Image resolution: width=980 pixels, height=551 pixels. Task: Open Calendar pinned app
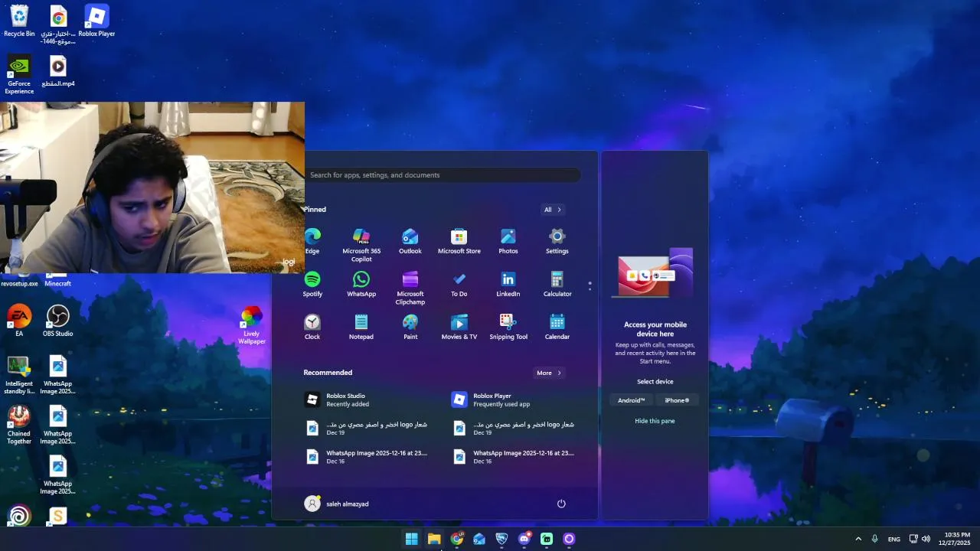(x=557, y=326)
